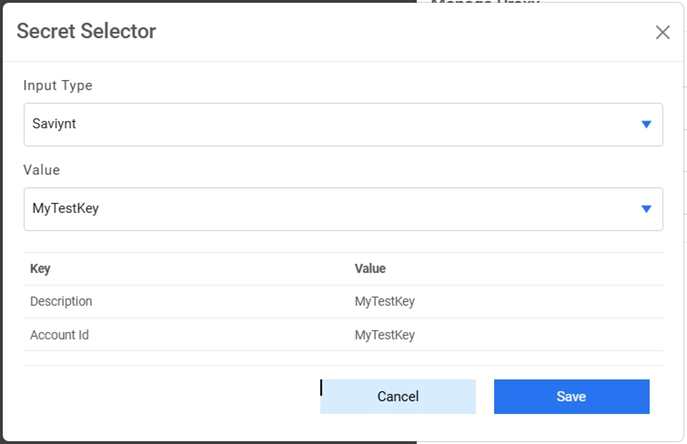Select the Description key cell
This screenshot has height=444, width=687.
(61, 302)
